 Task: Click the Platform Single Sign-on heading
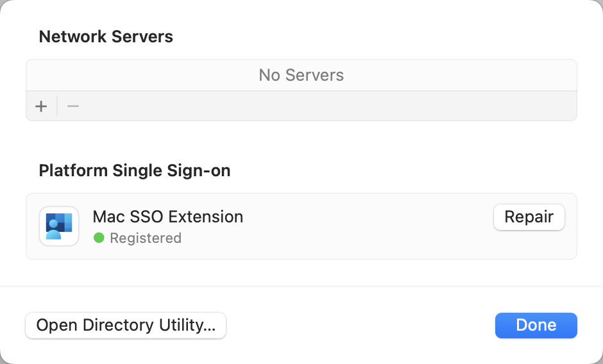click(135, 170)
